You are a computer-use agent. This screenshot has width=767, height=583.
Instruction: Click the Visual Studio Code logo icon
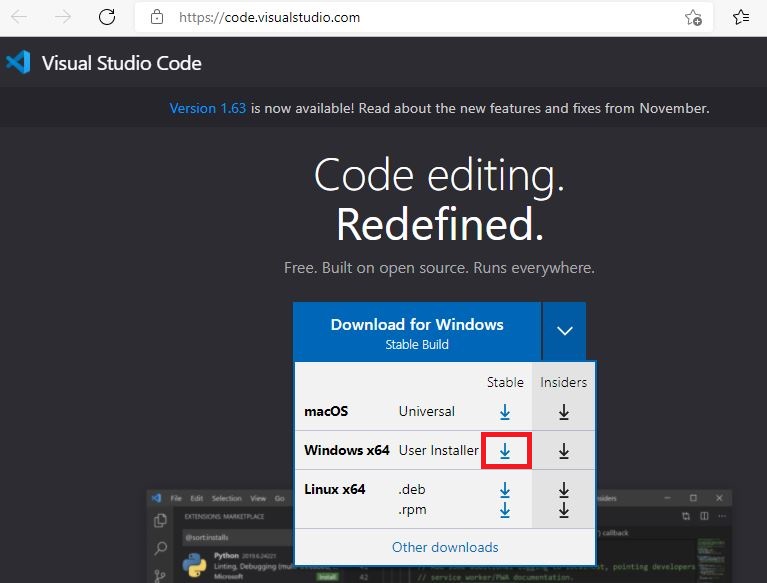click(x=18, y=63)
